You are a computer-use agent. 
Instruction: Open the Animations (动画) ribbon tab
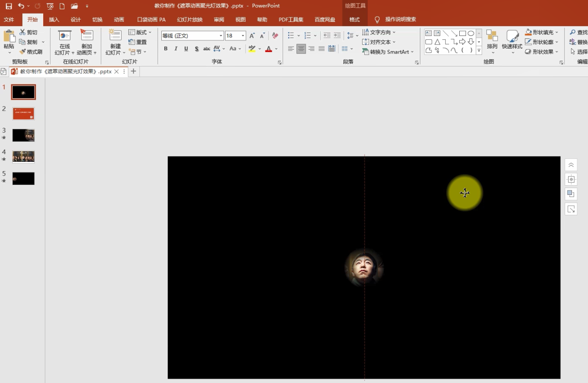tap(119, 19)
